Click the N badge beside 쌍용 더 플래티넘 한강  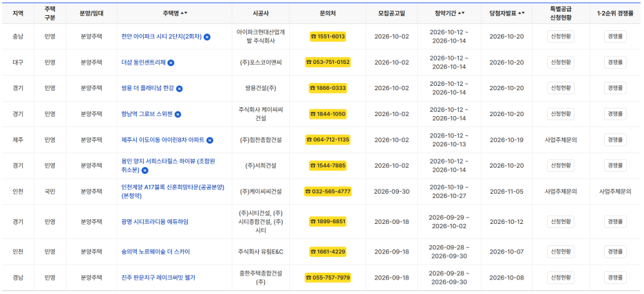(180, 89)
